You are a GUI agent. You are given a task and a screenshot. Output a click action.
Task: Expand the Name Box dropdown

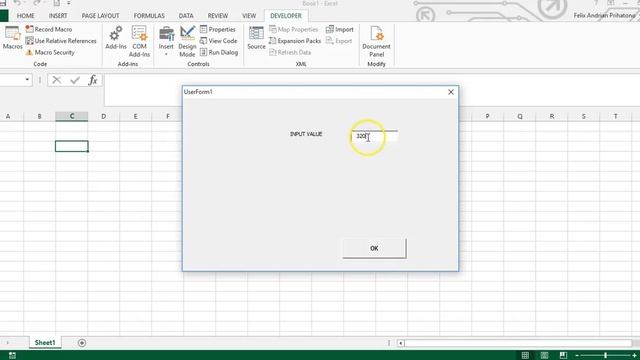tap(27, 80)
